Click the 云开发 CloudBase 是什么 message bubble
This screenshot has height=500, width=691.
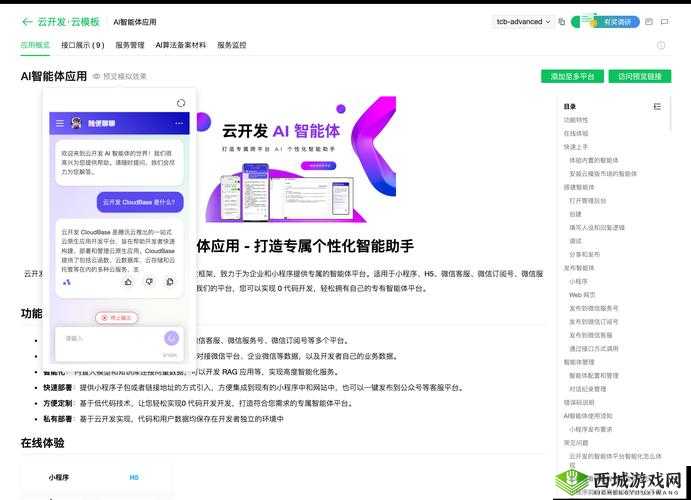[x=140, y=202]
